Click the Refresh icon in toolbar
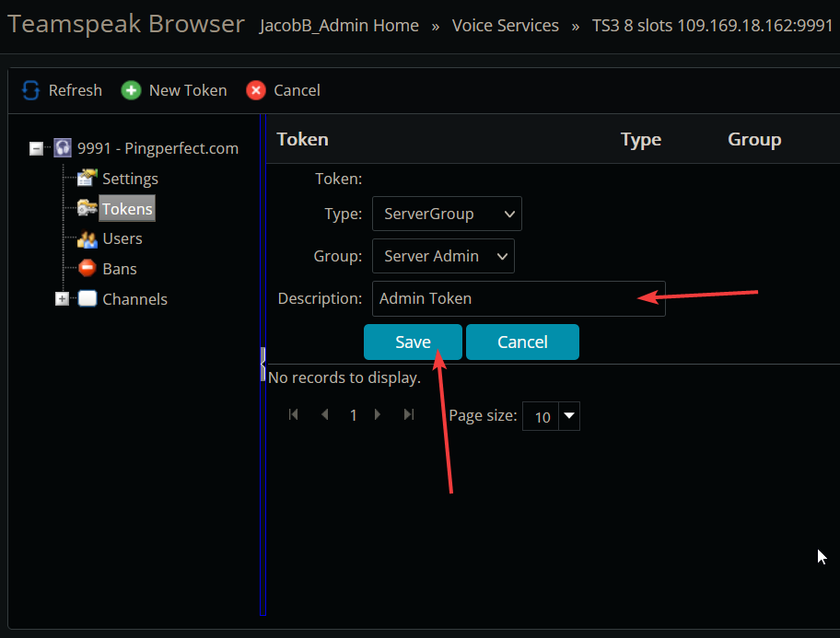Viewport: 840px width, 638px height. (x=31, y=90)
